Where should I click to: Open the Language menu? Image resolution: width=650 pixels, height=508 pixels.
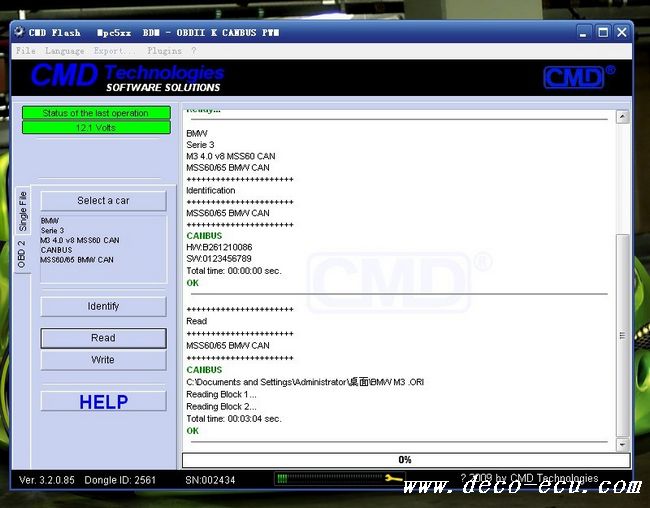pos(65,51)
